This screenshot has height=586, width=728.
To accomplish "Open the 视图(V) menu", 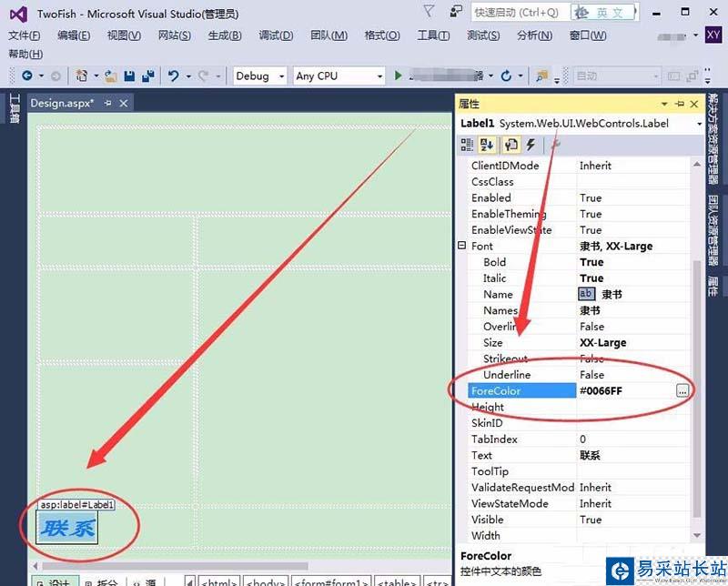I will click(124, 35).
